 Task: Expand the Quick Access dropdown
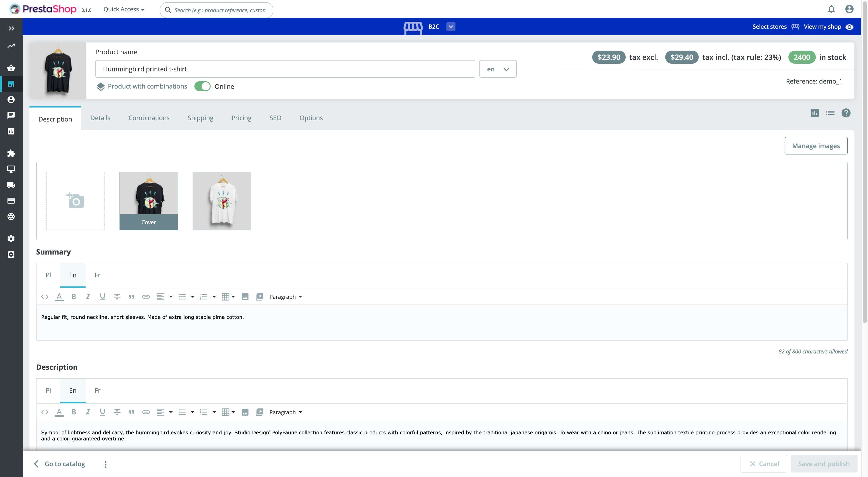pos(124,9)
